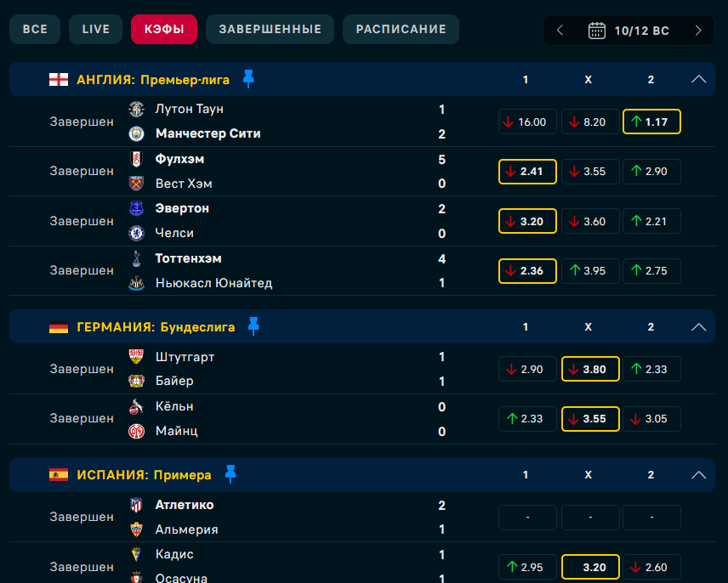The height and width of the screenshot is (583, 728).
Task: Open ИСПАНИЯ: Примера league page
Action: coord(144,475)
